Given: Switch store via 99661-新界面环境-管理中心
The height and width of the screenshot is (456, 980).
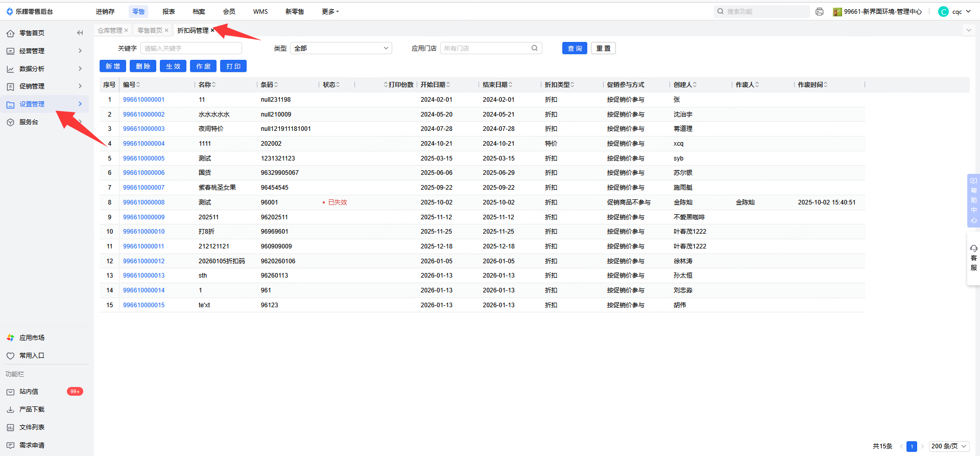Looking at the screenshot, I should (x=877, y=12).
